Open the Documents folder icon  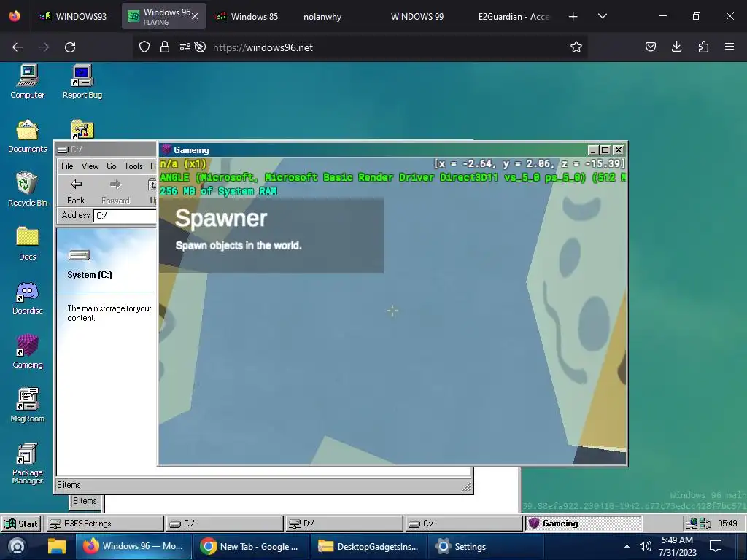pyautogui.click(x=28, y=136)
